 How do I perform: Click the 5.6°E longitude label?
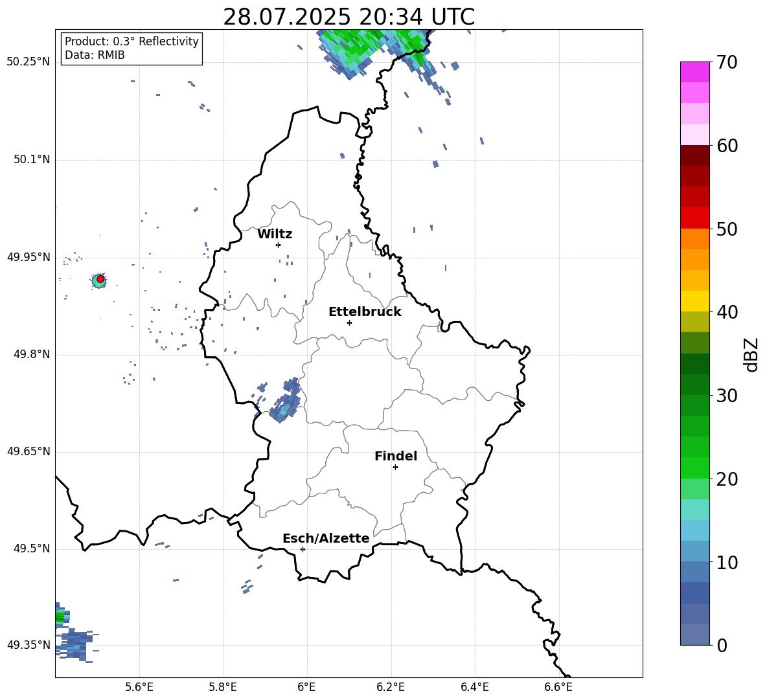(139, 687)
